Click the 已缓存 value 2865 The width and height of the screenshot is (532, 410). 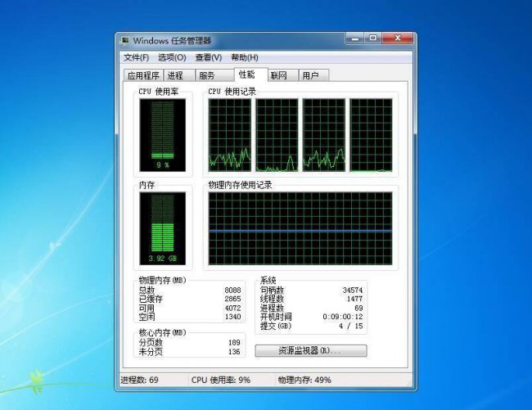[x=232, y=299]
